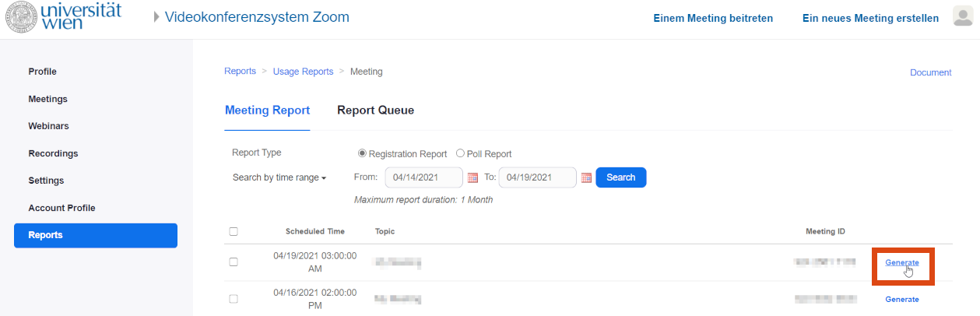The height and width of the screenshot is (316, 980).
Task: Click the From date field 04/14/2021
Action: tap(423, 177)
